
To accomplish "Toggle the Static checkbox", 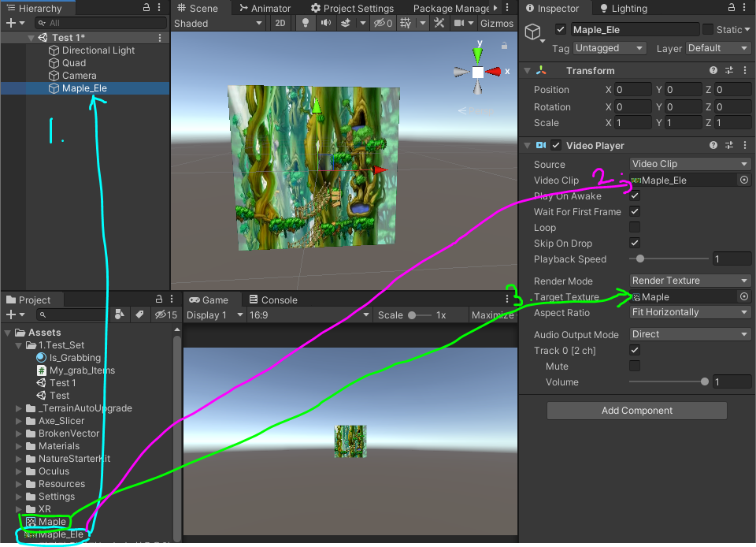I will click(x=707, y=29).
